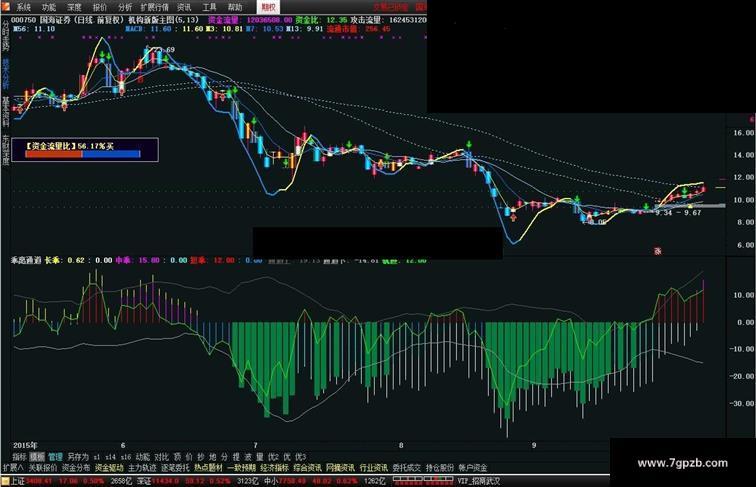Screen dimensions: 756x487
Task: Open the 帮助 menu
Action: click(x=235, y=7)
